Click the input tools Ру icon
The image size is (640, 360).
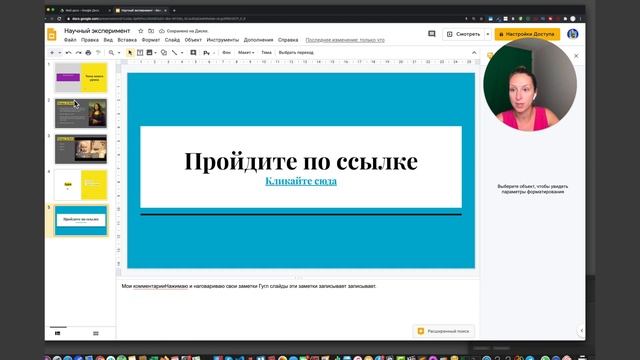click(x=207, y=53)
